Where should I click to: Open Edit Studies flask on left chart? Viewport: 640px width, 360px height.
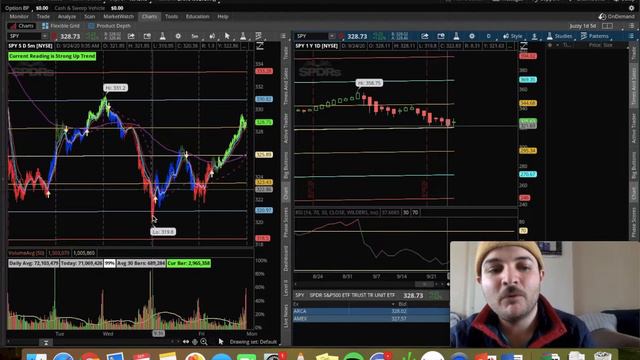click(162, 36)
